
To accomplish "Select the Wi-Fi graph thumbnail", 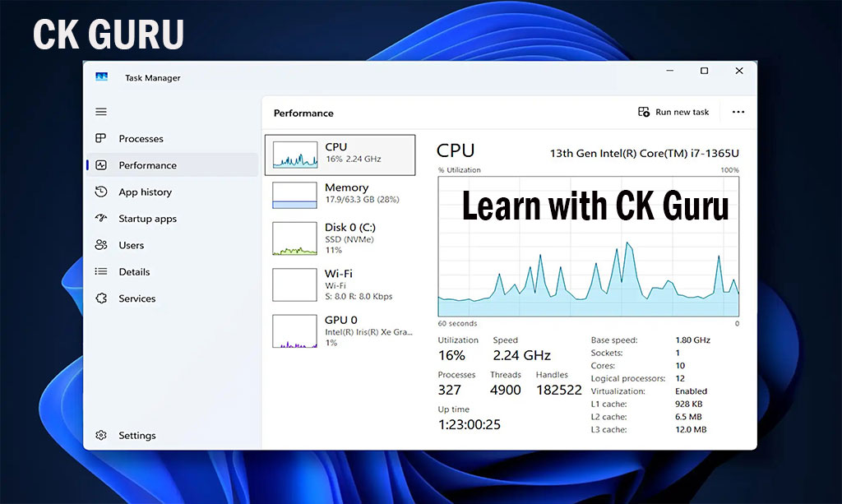I will (295, 284).
